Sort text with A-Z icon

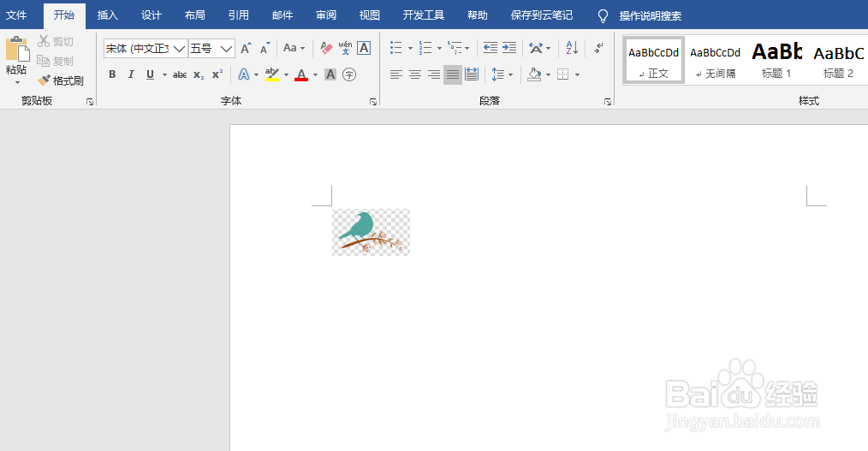tap(573, 48)
